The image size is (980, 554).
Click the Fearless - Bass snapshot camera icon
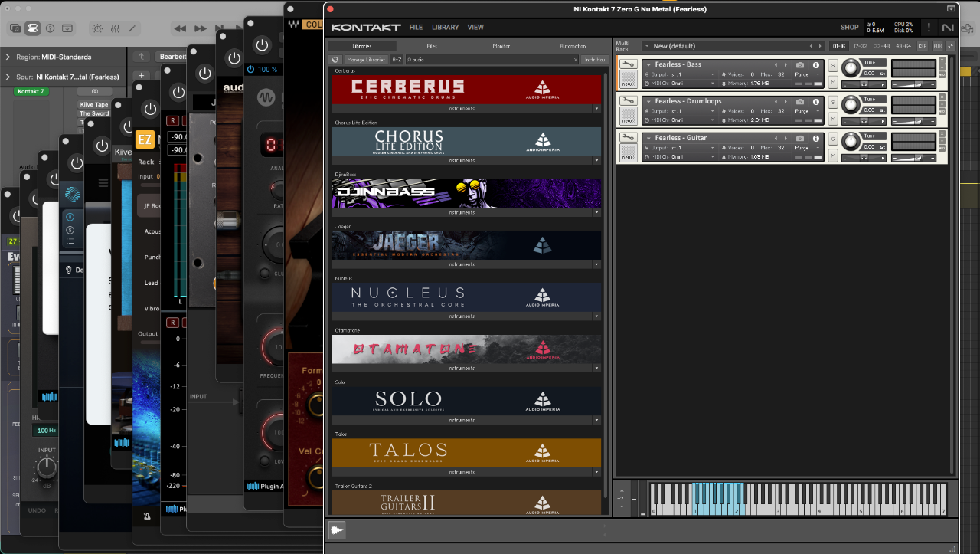click(x=800, y=65)
